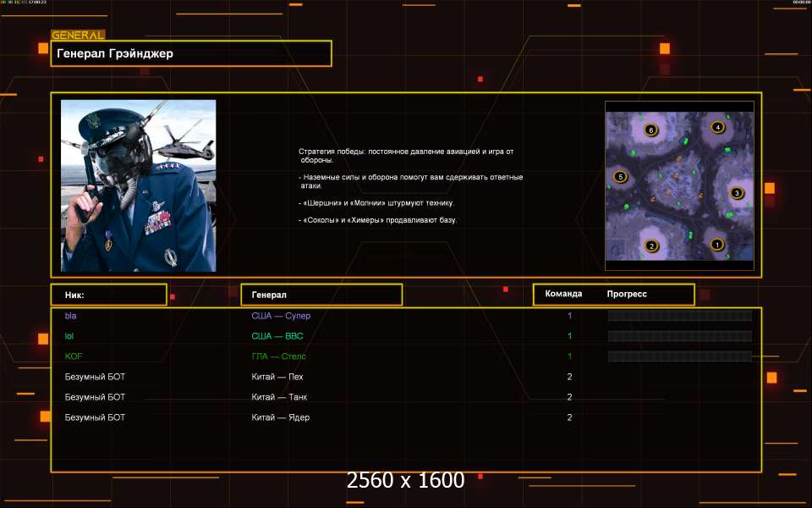
Task: Click the loading progress bar for bla
Action: 680,316
